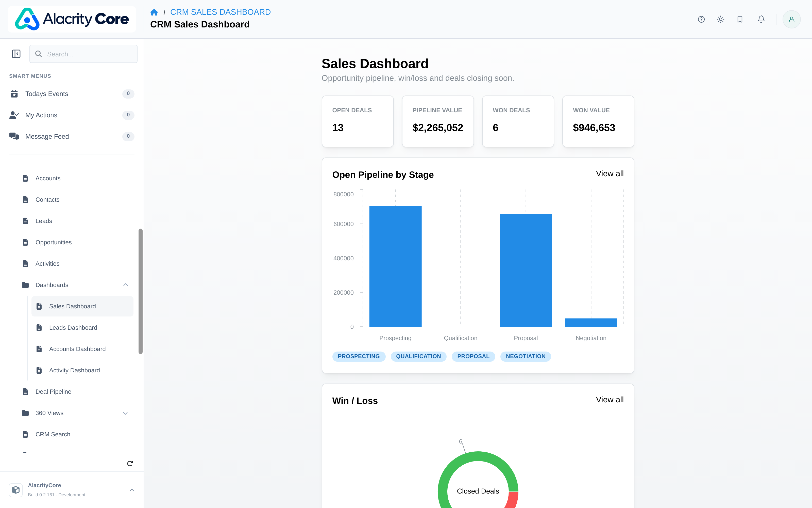Click the blue Proposal bar in chart
Image resolution: width=812 pixels, height=508 pixels.
[526, 270]
